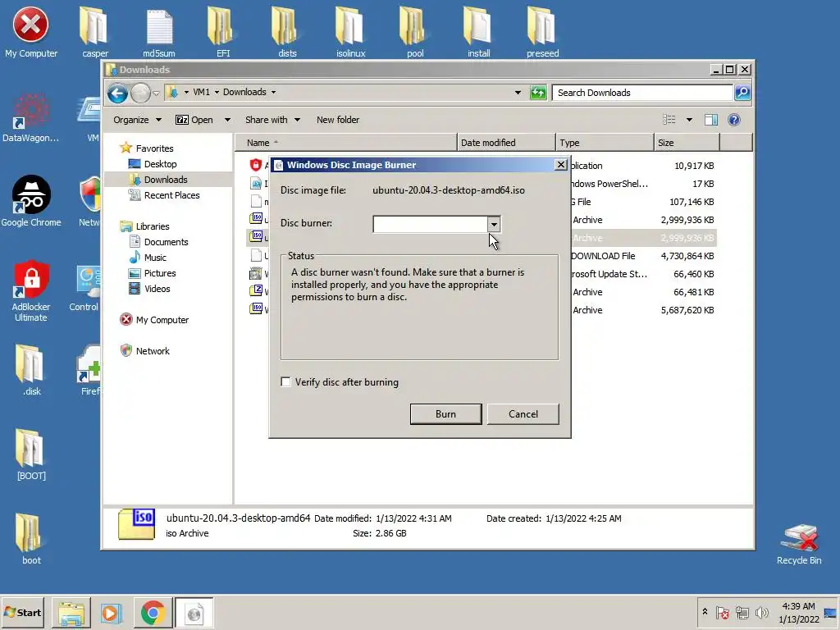Click the Search Downloads input field
The height and width of the screenshot is (630, 840).
[642, 93]
